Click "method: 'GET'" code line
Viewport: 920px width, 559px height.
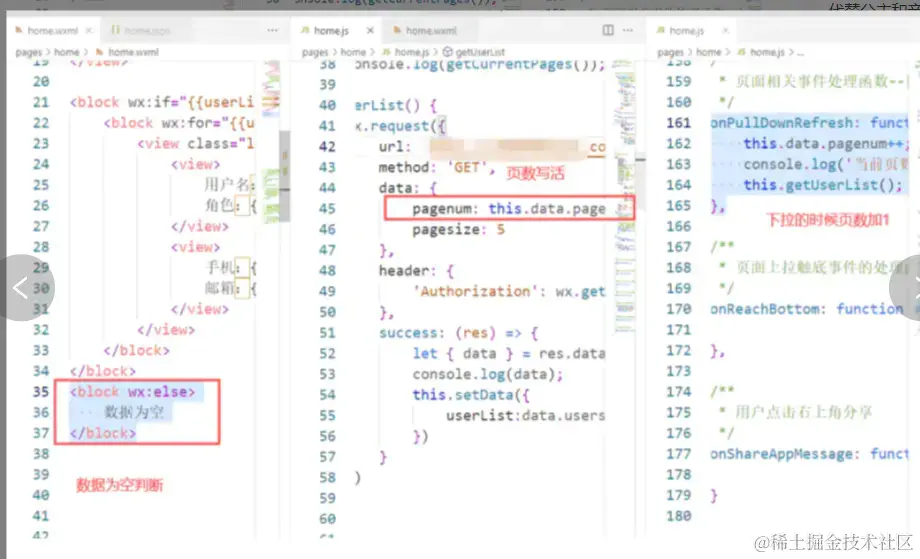click(x=437, y=168)
